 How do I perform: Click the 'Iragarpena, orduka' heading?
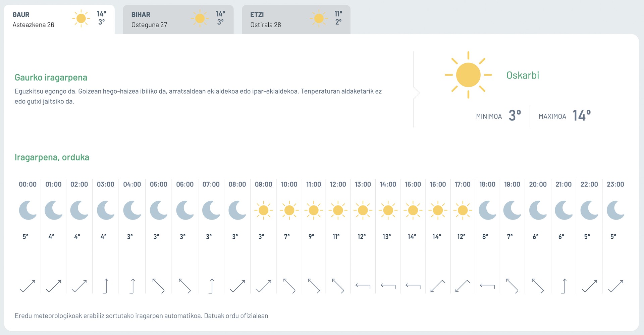coord(52,157)
